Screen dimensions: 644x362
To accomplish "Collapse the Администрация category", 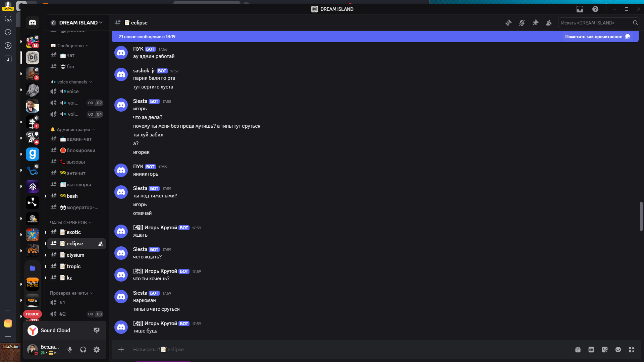I will (x=73, y=130).
